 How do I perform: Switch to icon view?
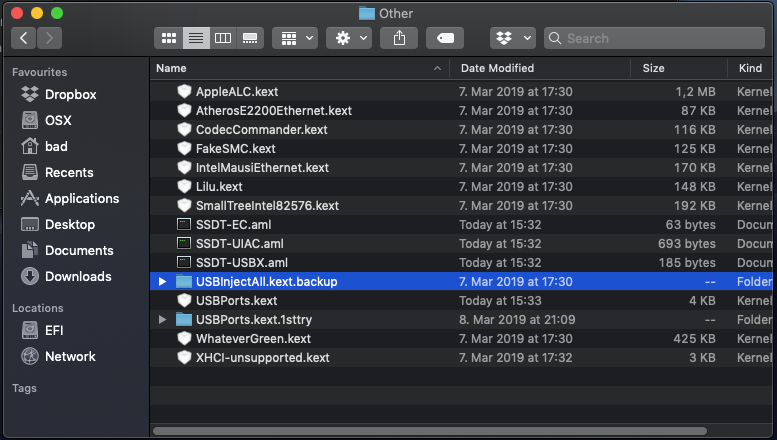tap(168, 38)
